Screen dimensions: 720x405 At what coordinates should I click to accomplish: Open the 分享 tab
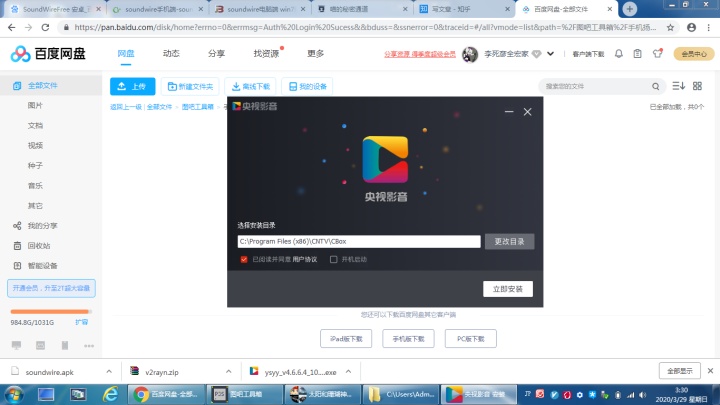tap(216, 54)
